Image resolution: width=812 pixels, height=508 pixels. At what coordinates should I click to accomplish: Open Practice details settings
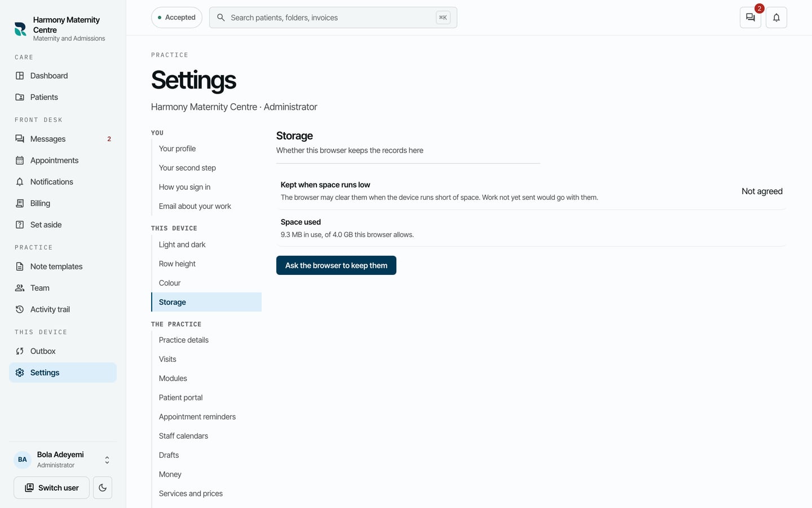206,340
